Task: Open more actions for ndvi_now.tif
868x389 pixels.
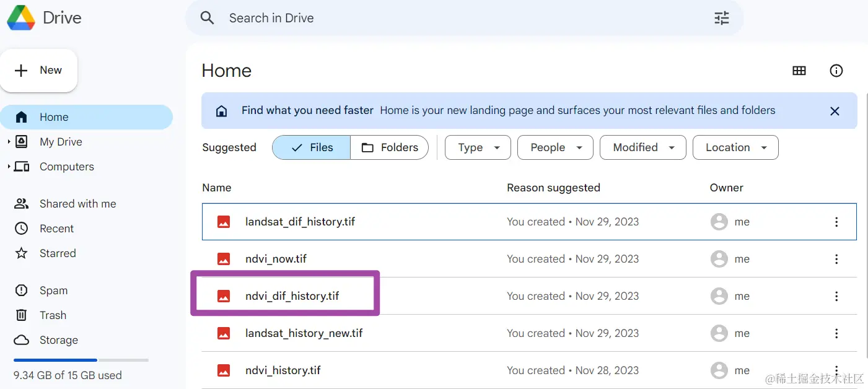Action: pyautogui.click(x=836, y=259)
